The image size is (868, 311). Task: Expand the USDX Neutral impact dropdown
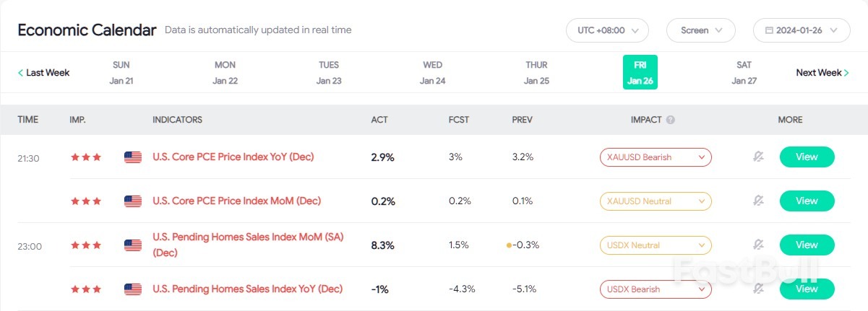point(656,245)
